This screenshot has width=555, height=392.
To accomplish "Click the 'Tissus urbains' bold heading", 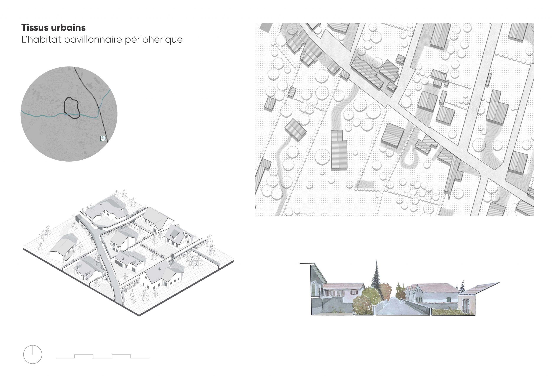I will (x=53, y=28).
